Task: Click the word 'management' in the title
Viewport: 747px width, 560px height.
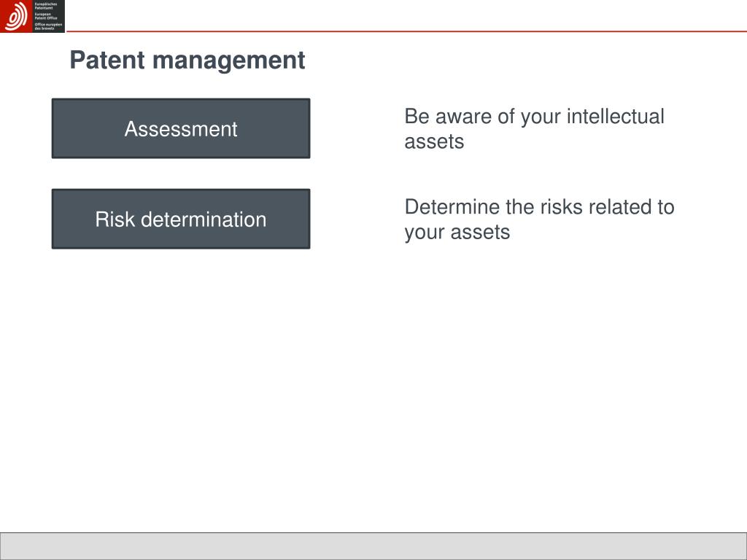Action: click(x=228, y=61)
